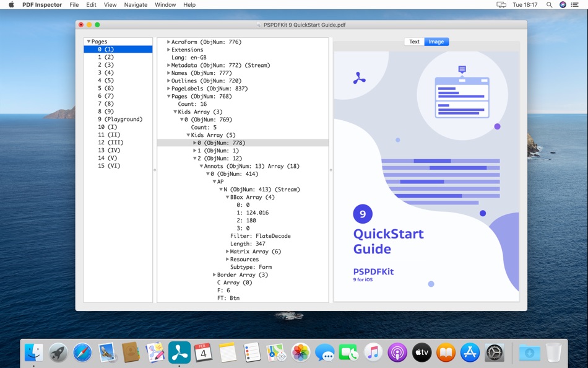Open the Window menu

coord(165,5)
